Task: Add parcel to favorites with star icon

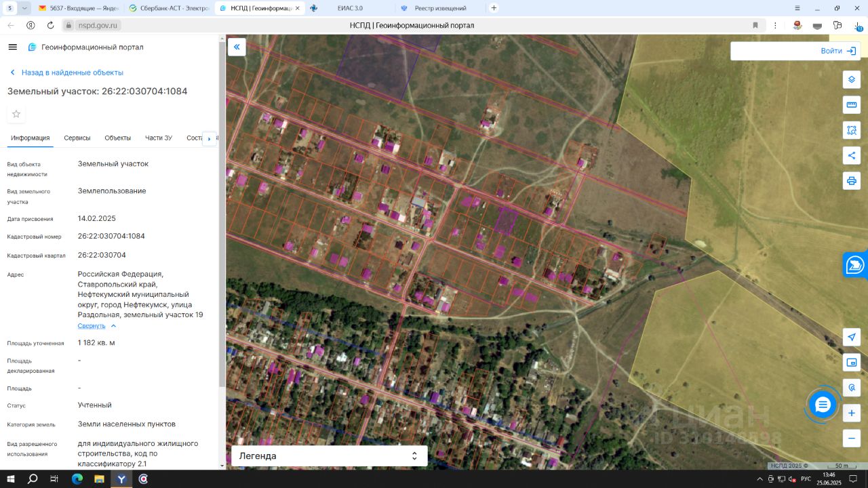Action: click(16, 114)
